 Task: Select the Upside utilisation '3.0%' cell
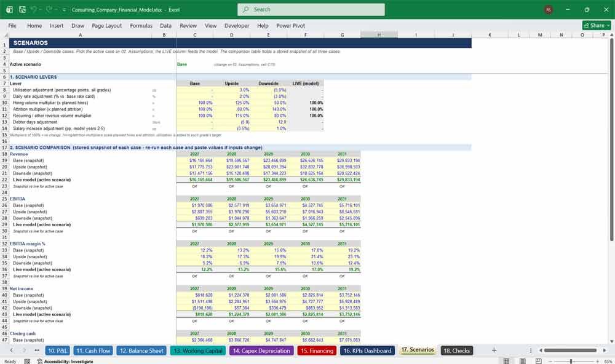pos(231,90)
